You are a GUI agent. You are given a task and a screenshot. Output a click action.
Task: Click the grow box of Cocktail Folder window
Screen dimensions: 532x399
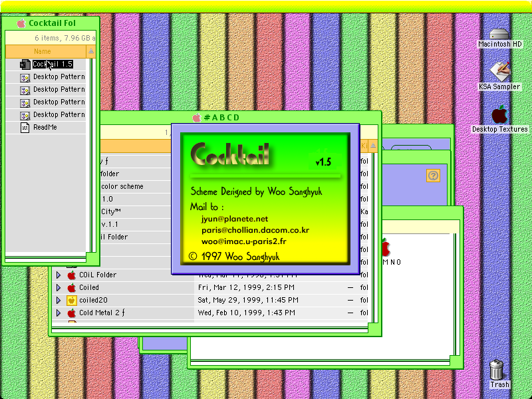[91, 257]
